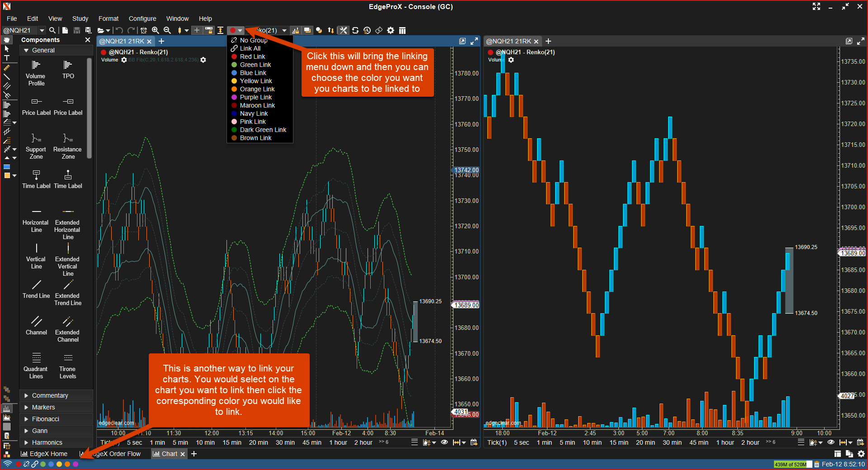Screen dimensions: 868x470
Task: Create a new chart document
Action: point(65,30)
